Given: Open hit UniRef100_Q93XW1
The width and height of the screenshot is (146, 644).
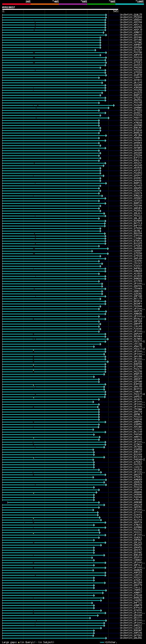Looking at the screenshot, I should click(131, 37).
